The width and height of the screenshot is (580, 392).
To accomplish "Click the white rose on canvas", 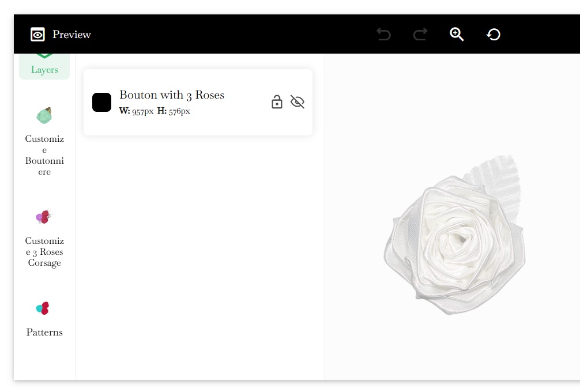I will point(455,235).
